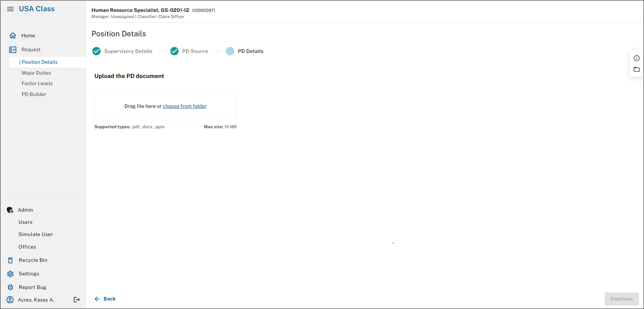Click Supervisory Details step label
This screenshot has height=309, width=644.
pos(128,51)
